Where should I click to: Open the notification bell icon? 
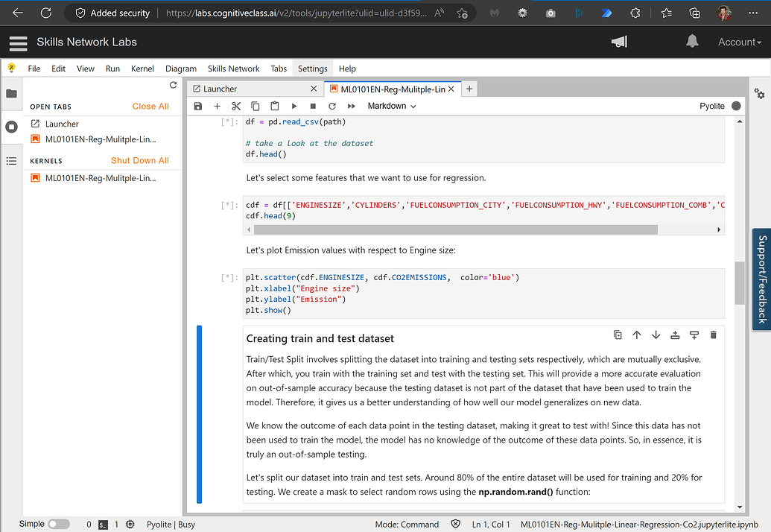coord(693,42)
